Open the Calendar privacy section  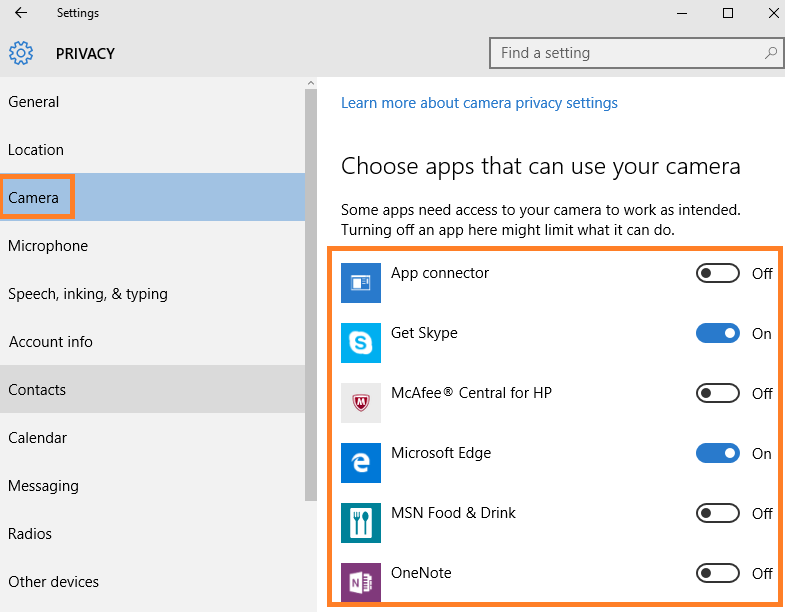coord(152,437)
